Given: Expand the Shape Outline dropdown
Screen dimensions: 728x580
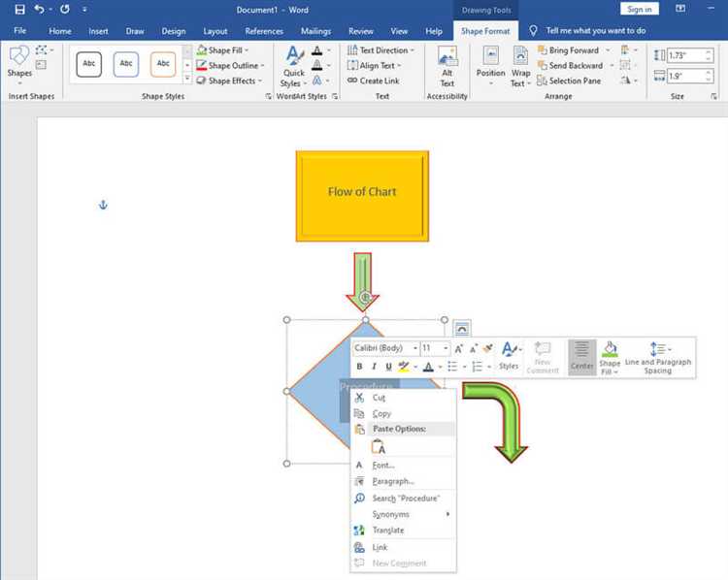Looking at the screenshot, I should click(262, 65).
